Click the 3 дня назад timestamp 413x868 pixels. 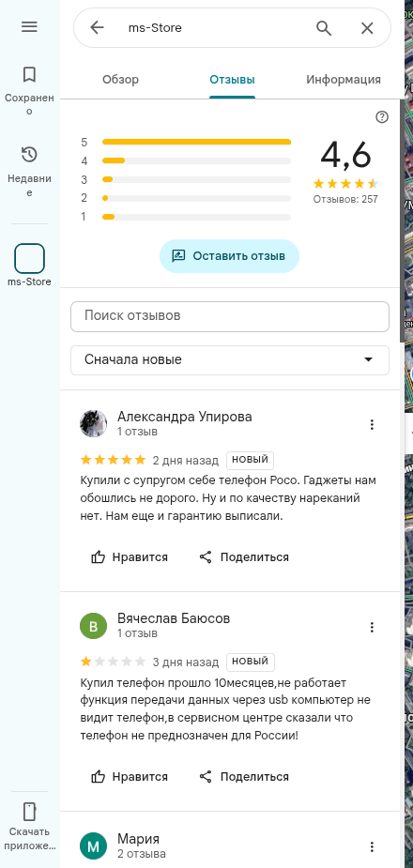[x=186, y=662]
